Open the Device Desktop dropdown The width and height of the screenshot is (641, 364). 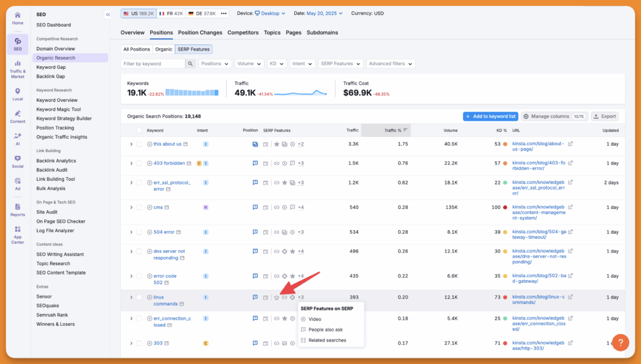270,14
